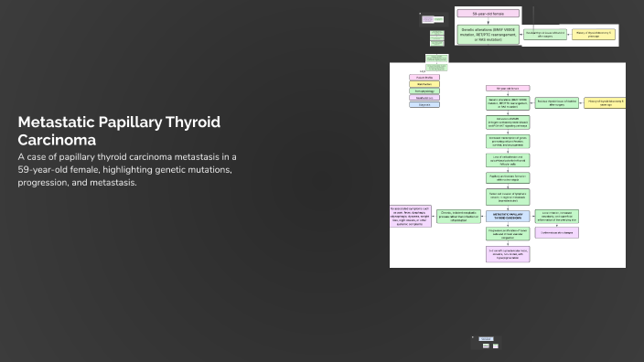Click the local irritation node right of diagnosis
The width and height of the screenshot is (644, 362).
(x=556, y=217)
